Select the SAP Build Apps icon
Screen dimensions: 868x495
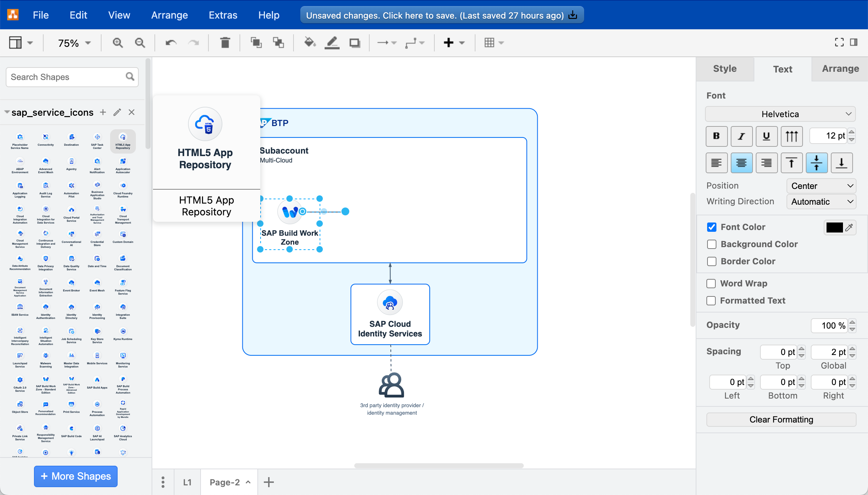[97, 383]
